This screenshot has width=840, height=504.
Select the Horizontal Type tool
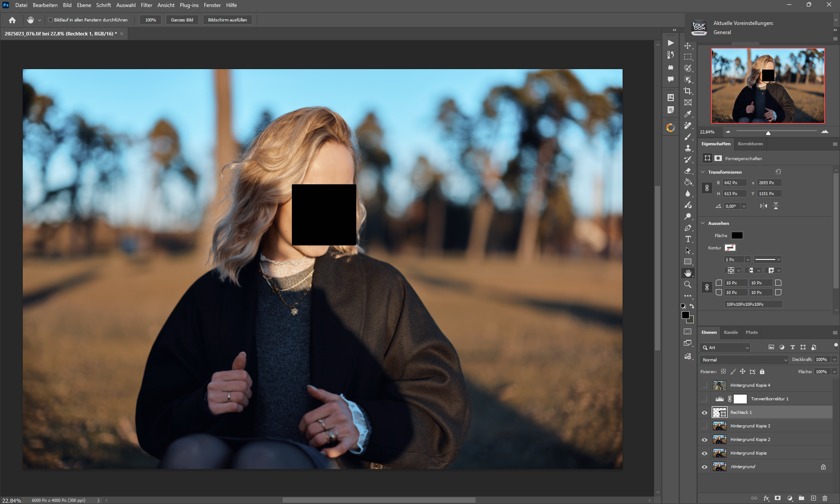688,239
